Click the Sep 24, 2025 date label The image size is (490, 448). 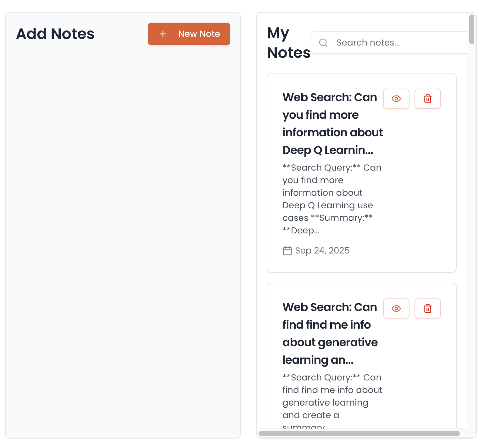point(322,251)
